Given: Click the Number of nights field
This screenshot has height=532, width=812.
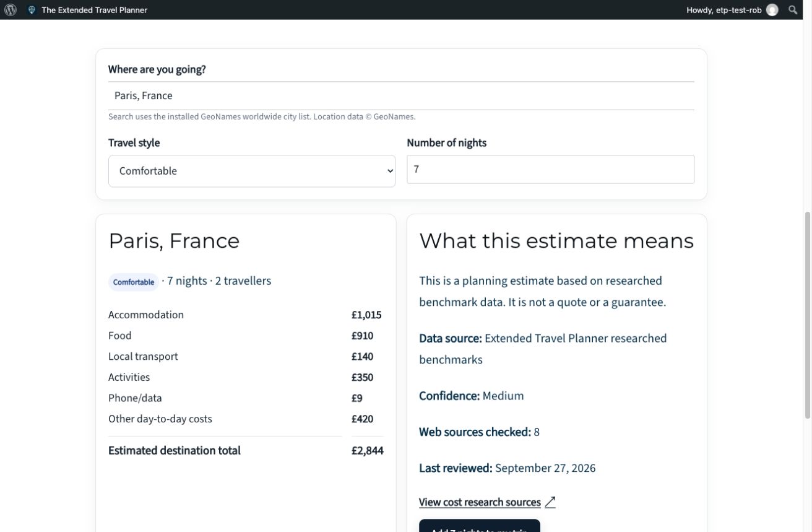Looking at the screenshot, I should coord(550,169).
